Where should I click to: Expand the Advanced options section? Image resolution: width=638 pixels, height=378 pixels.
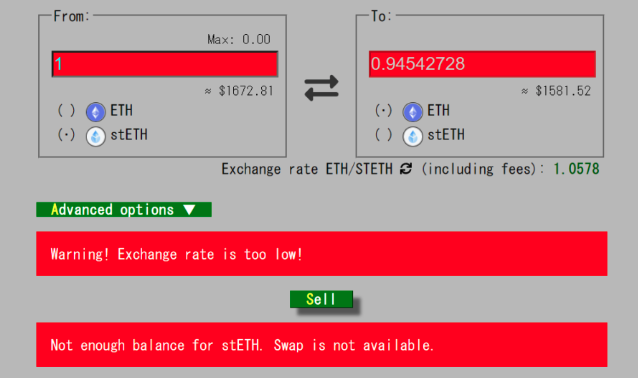point(124,210)
